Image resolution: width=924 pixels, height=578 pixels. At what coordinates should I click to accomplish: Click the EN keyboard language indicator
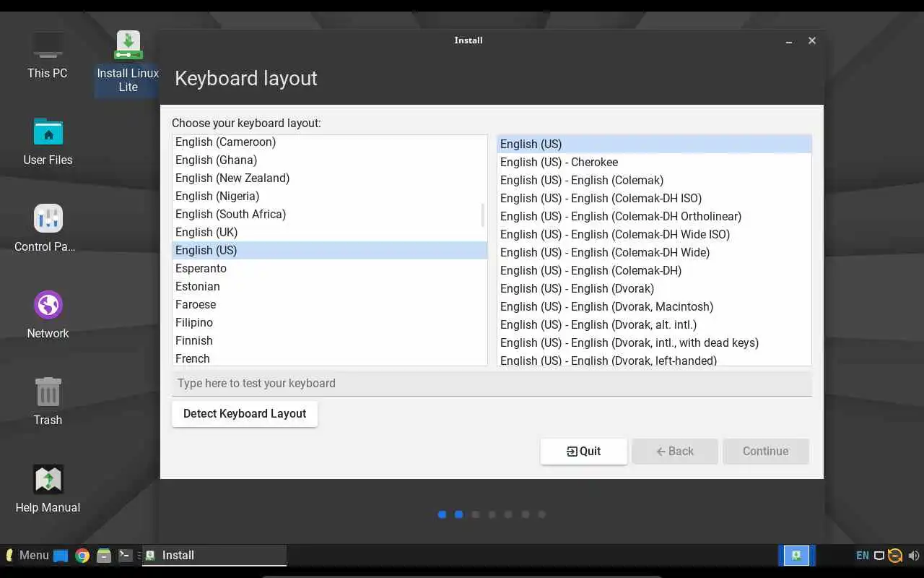[x=862, y=556]
